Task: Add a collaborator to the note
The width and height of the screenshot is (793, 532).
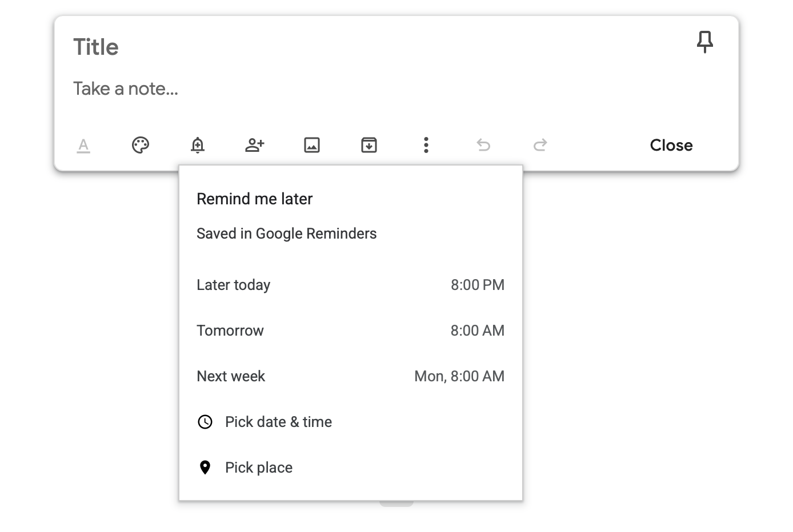Action: coord(255,145)
